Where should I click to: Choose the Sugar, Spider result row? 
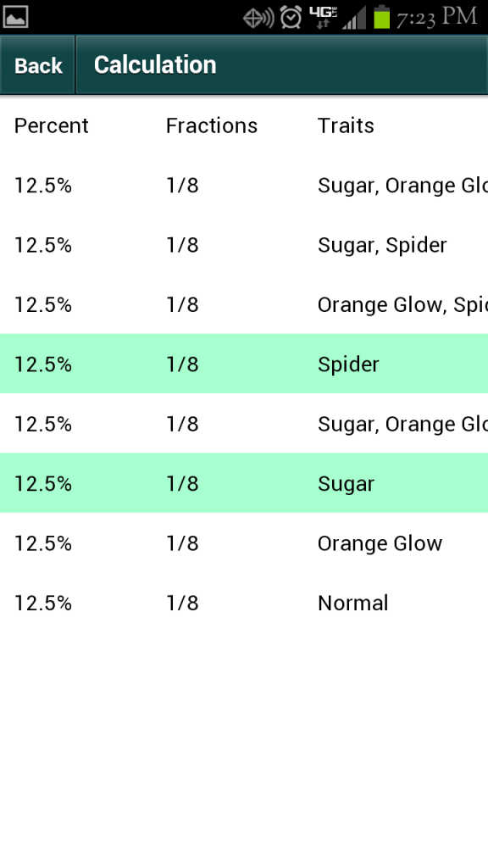coord(244,245)
